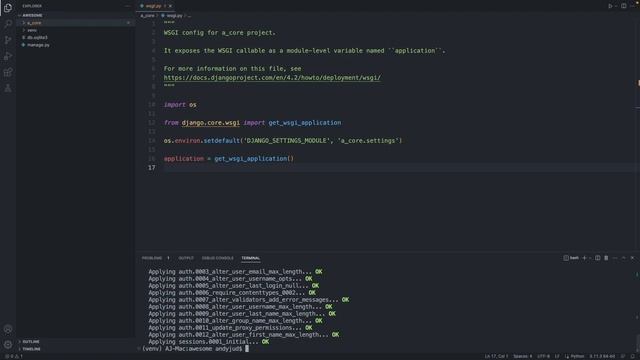Open the Run and Debug view
640x360 pixels.
point(8,56)
